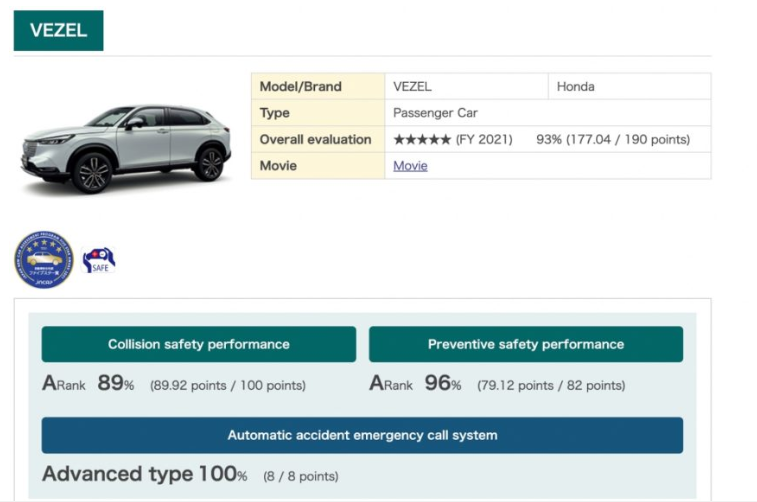
Task: Click the SAFE emergency call icon
Action: pos(99,260)
